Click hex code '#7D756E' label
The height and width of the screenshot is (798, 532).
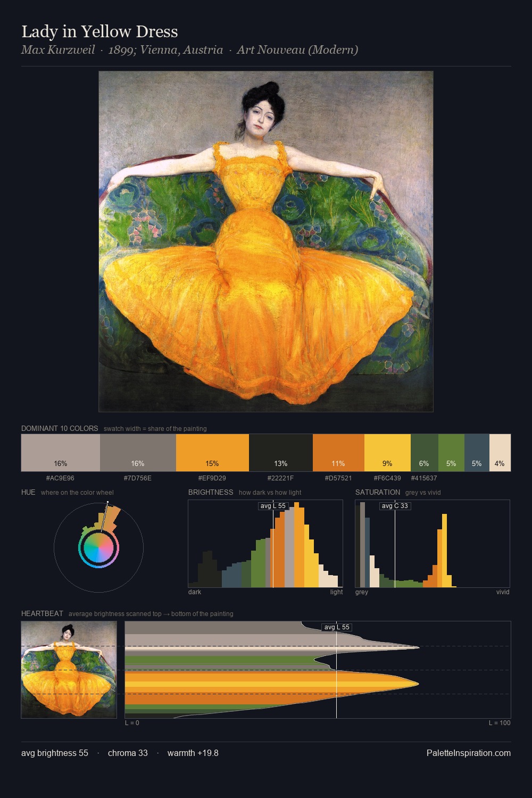pyautogui.click(x=138, y=478)
